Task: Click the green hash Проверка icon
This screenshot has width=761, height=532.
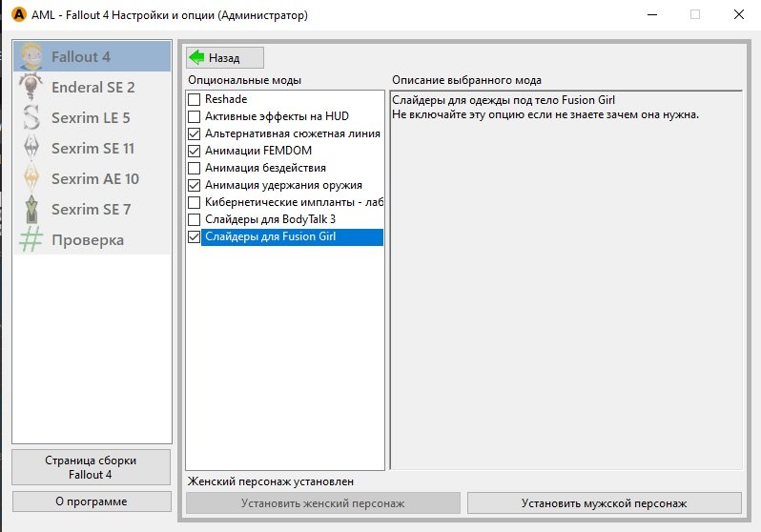Action: coord(31,240)
